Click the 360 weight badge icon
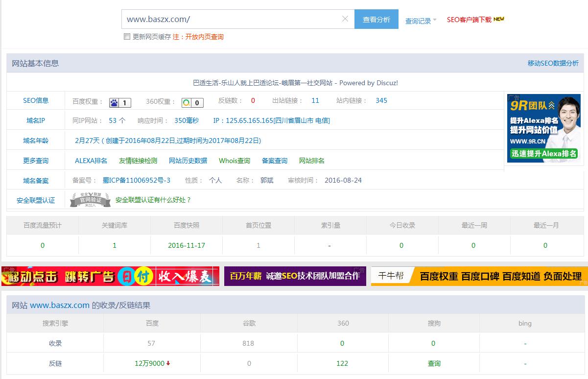Viewport: 588px width, 379px height. 192,103
